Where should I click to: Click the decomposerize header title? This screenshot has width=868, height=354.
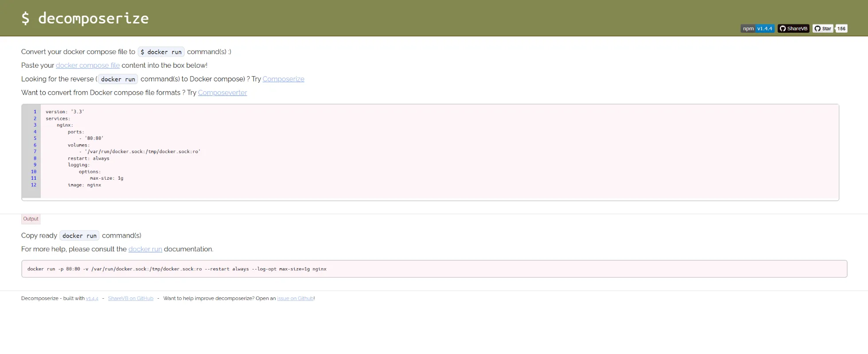[x=85, y=19]
